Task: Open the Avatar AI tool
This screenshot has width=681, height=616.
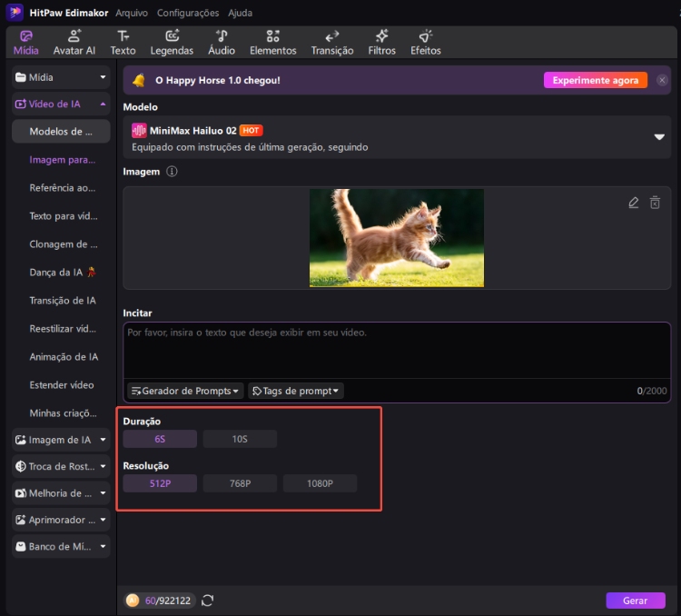Action: tap(74, 43)
